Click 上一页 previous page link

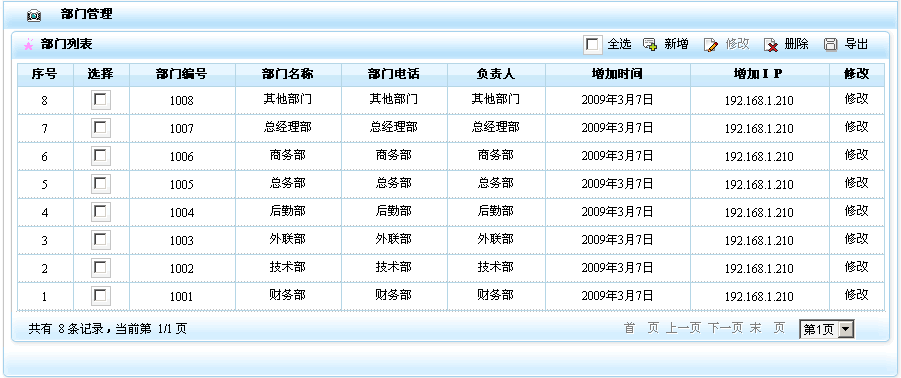coord(683,328)
